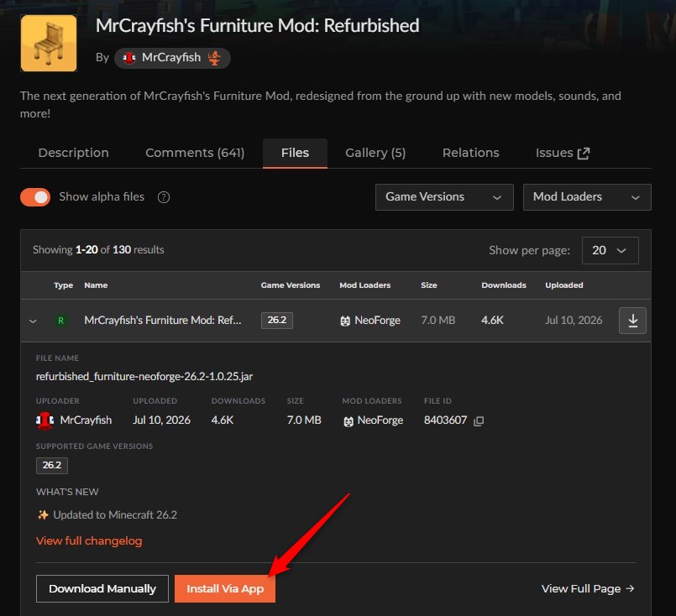This screenshot has width=676, height=616.
Task: Open the Game Versions dropdown
Action: (444, 197)
